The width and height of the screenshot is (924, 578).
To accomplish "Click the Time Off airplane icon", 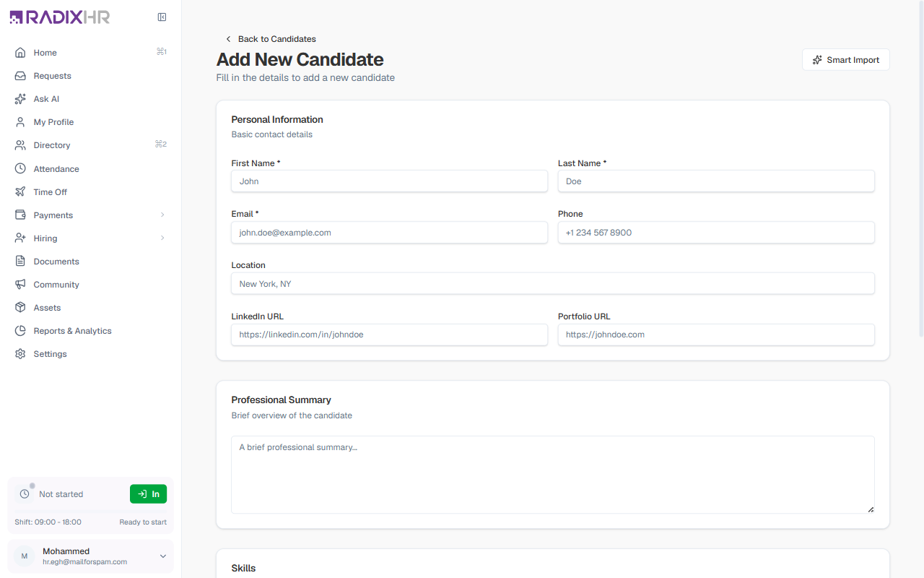I will [x=20, y=192].
